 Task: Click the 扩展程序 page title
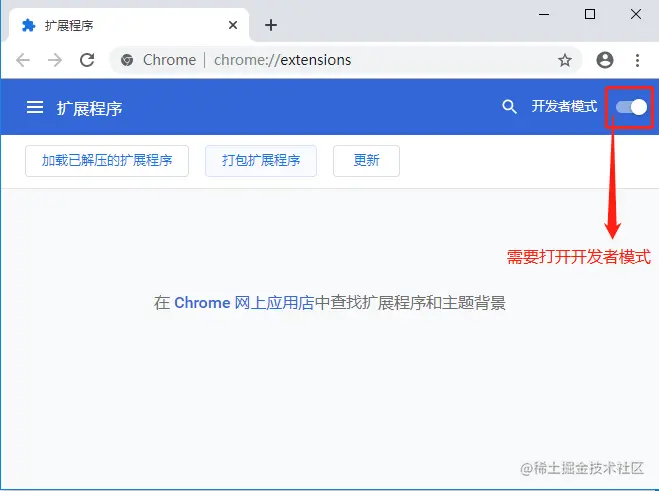click(90, 108)
